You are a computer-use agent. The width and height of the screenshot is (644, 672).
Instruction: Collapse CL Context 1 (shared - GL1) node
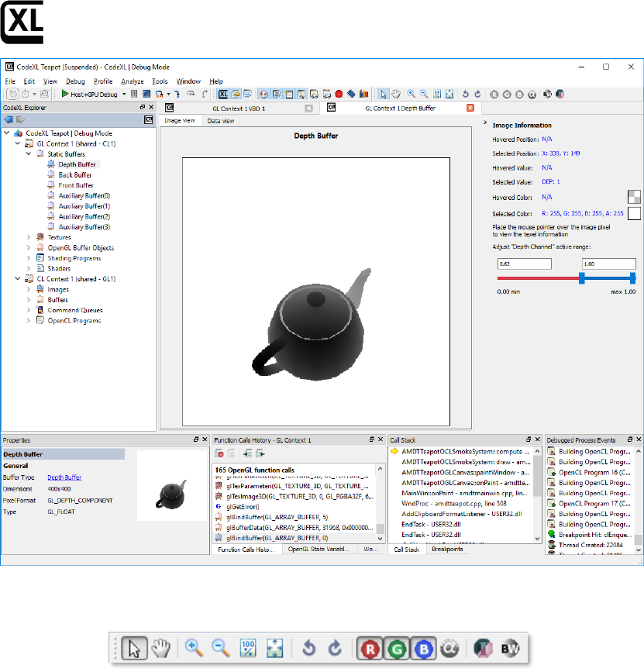[18, 278]
